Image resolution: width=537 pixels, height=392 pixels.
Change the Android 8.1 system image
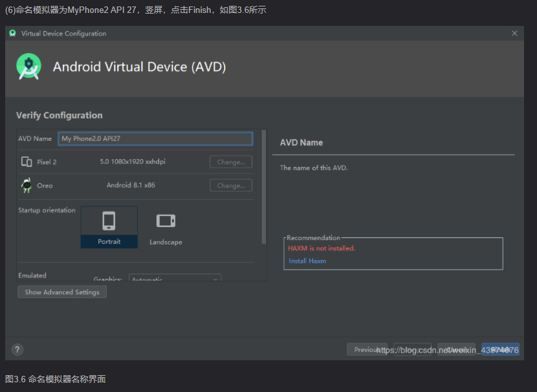[x=230, y=185]
